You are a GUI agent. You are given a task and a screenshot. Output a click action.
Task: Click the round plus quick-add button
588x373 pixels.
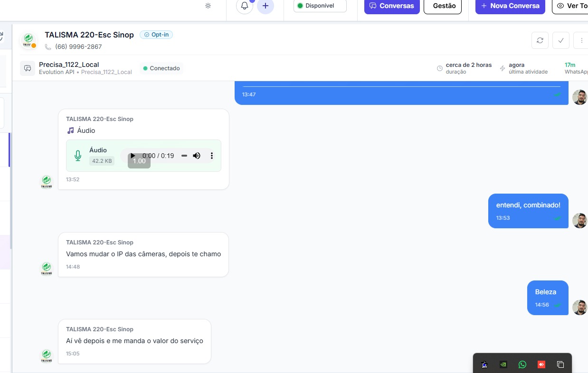(x=266, y=6)
